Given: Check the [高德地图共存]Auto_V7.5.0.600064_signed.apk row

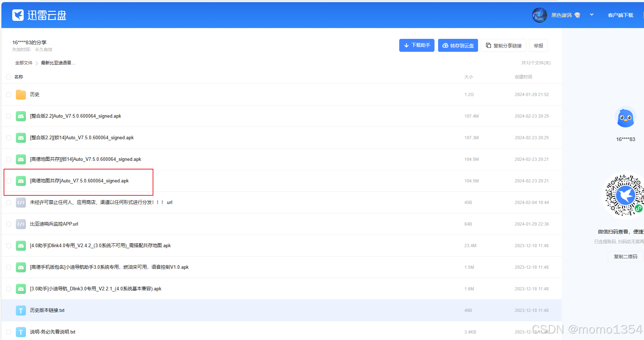Looking at the screenshot, I should 9,181.
